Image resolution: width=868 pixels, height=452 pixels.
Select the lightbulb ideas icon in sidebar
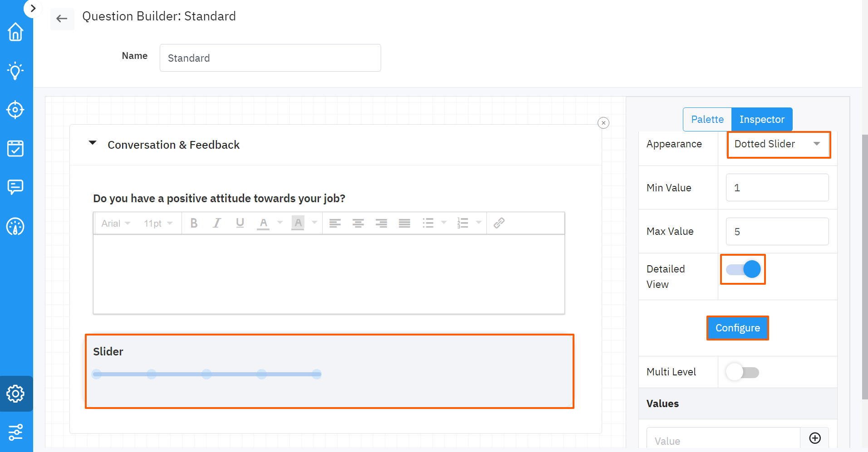[16, 71]
